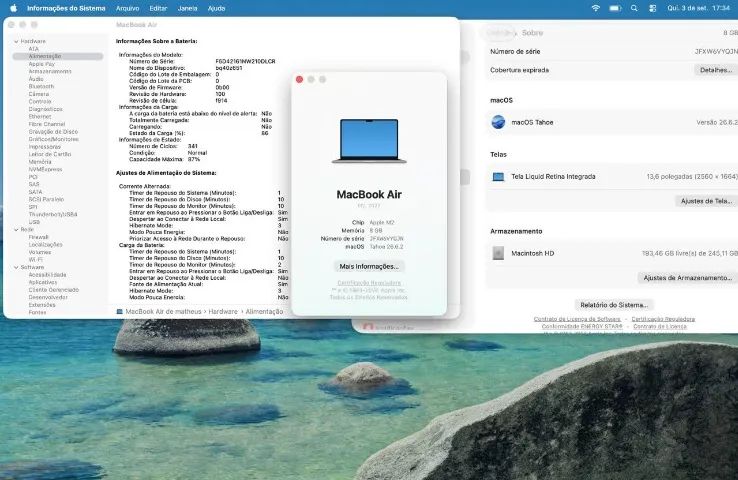
Task: Select Diagnósticos in the sidebar
Action: [45, 109]
